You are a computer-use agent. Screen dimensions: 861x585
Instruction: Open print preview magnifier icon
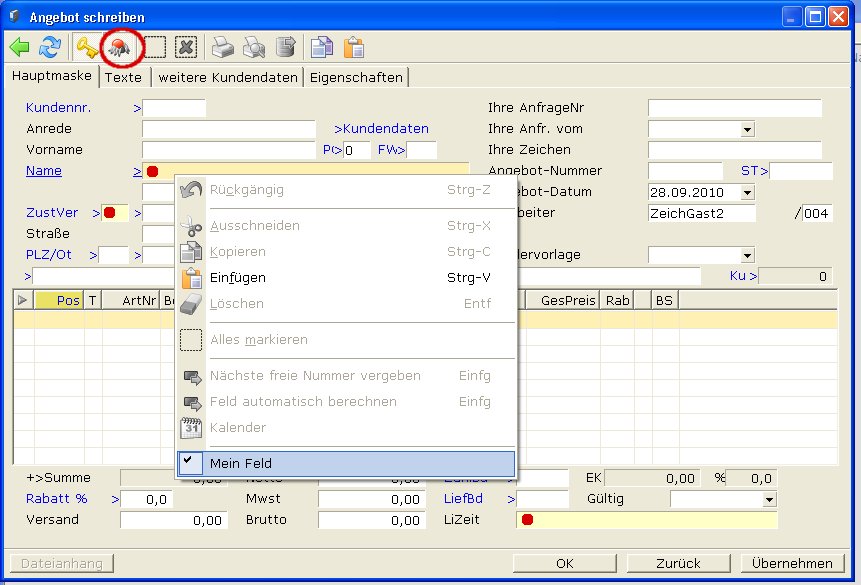tap(255, 47)
